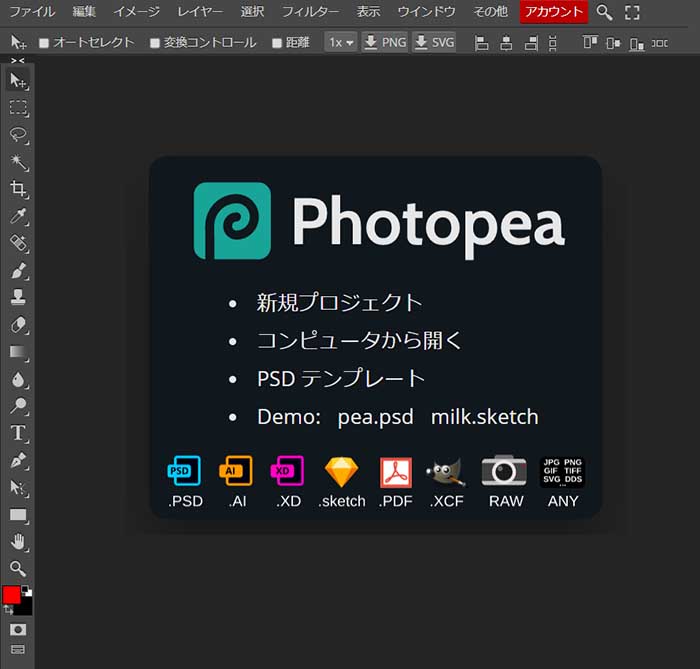Viewport: 700px width, 669px height.
Task: Expand the 1x scale dropdown
Action: click(x=340, y=43)
